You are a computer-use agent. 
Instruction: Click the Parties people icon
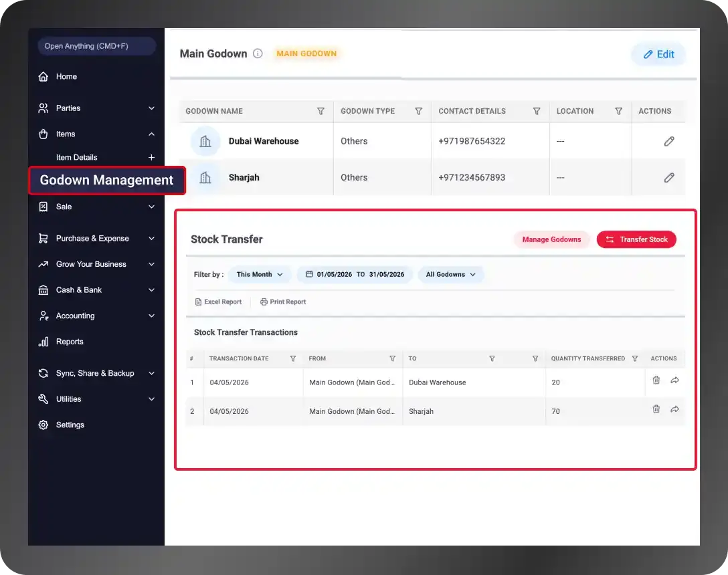[43, 108]
